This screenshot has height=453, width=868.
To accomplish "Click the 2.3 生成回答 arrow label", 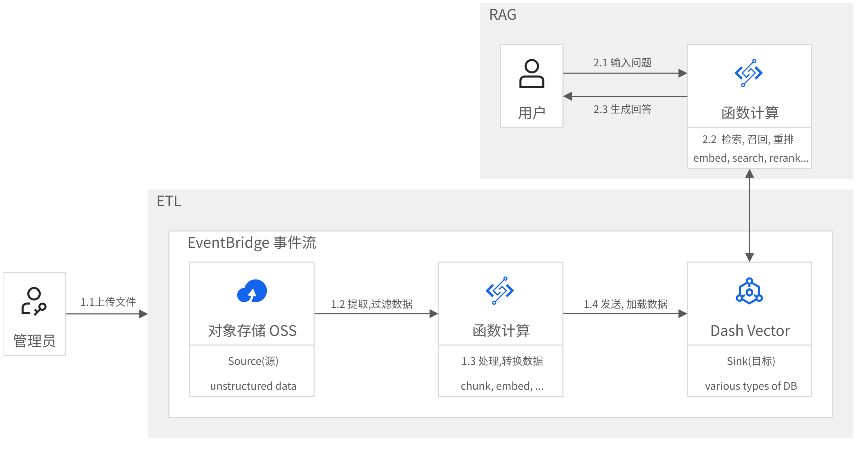I will click(x=622, y=109).
